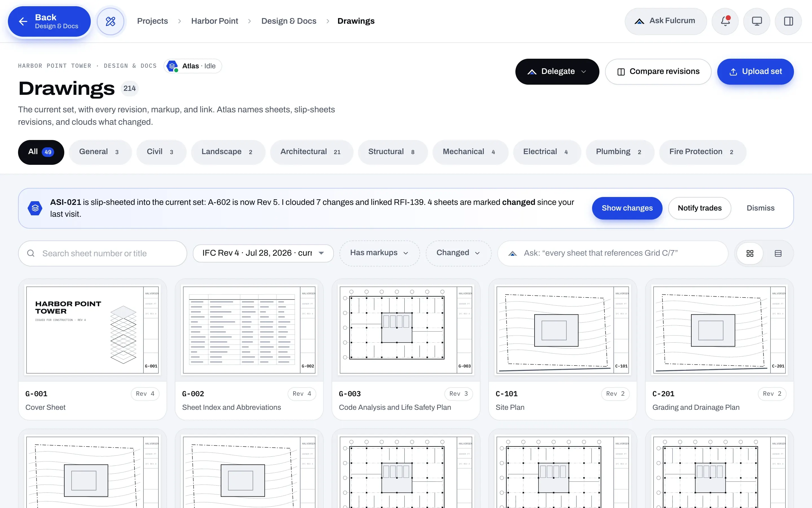Expand the Has markups filter
The height and width of the screenshot is (508, 812).
coord(379,253)
